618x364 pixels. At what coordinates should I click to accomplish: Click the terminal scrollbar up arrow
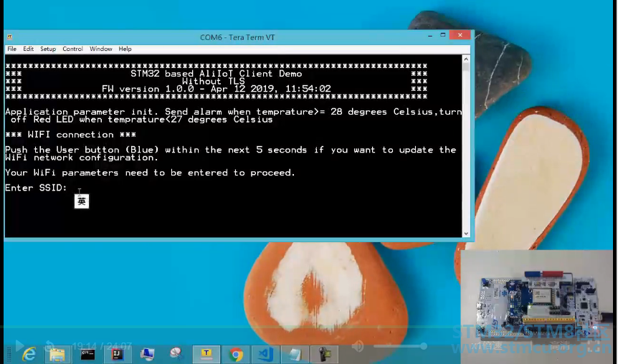466,59
